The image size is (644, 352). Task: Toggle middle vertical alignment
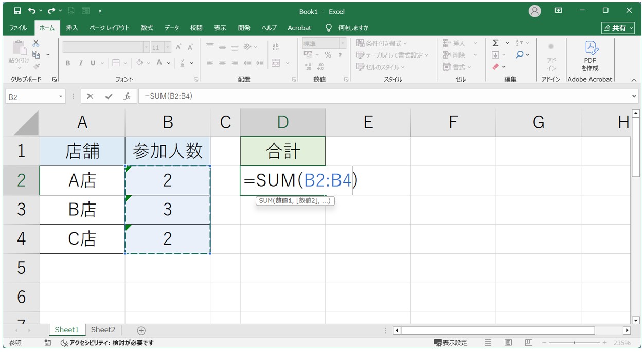pos(222,47)
